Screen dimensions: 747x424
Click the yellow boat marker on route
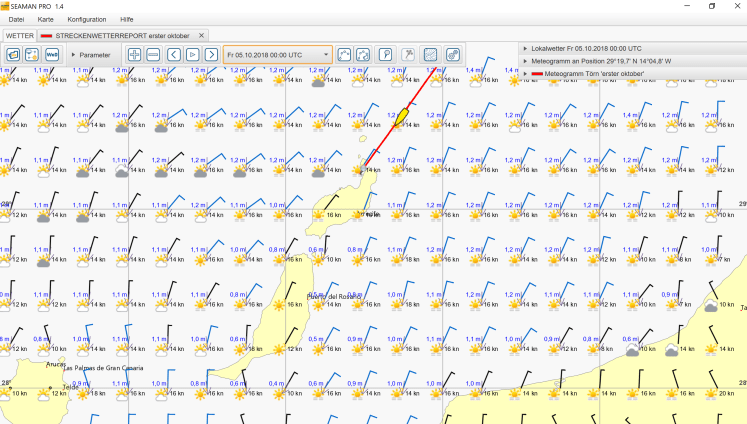403,117
